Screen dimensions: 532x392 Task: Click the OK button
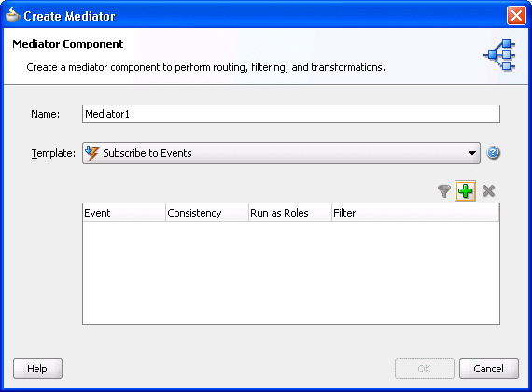(424, 369)
